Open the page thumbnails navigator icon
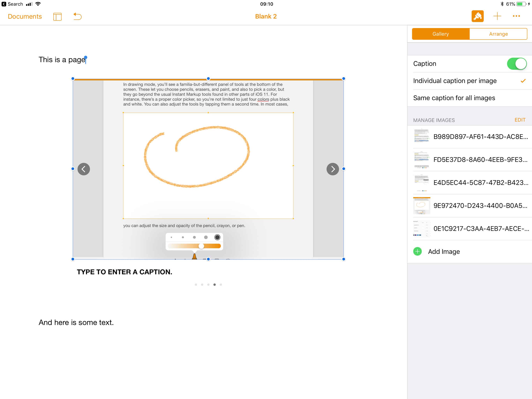The width and height of the screenshot is (532, 399). 57,17
